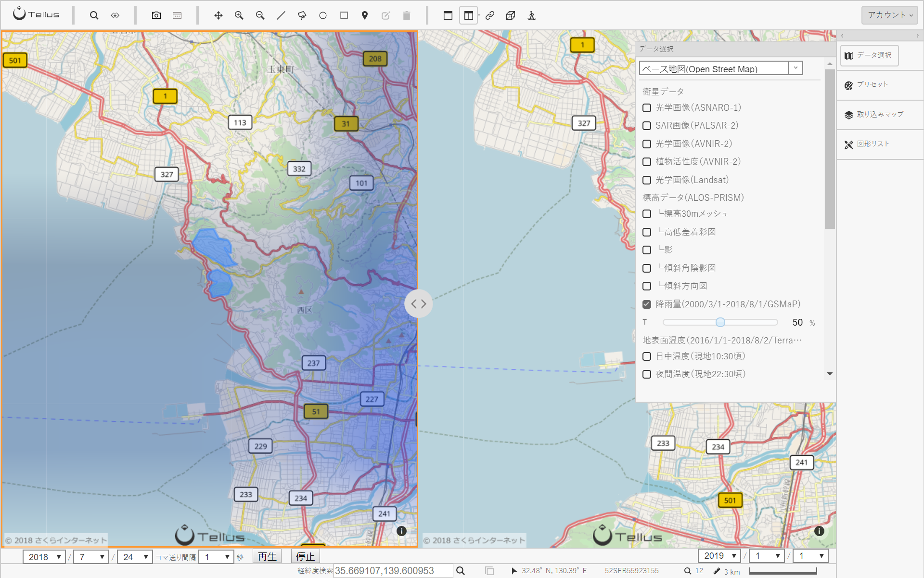The height and width of the screenshot is (578, 924).
Task: Open right map month dropdown
Action: (767, 556)
